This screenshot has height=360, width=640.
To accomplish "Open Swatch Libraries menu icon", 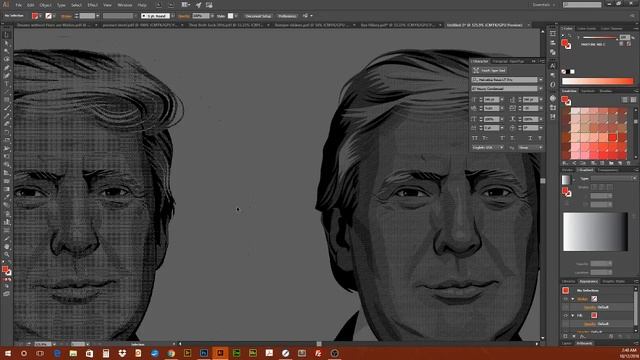I will (565, 163).
